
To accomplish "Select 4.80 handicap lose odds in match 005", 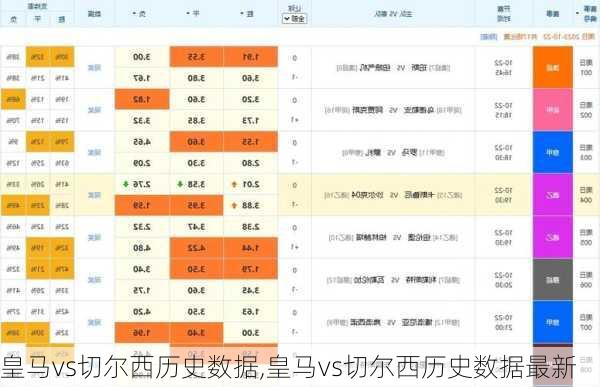I will (x=142, y=248).
